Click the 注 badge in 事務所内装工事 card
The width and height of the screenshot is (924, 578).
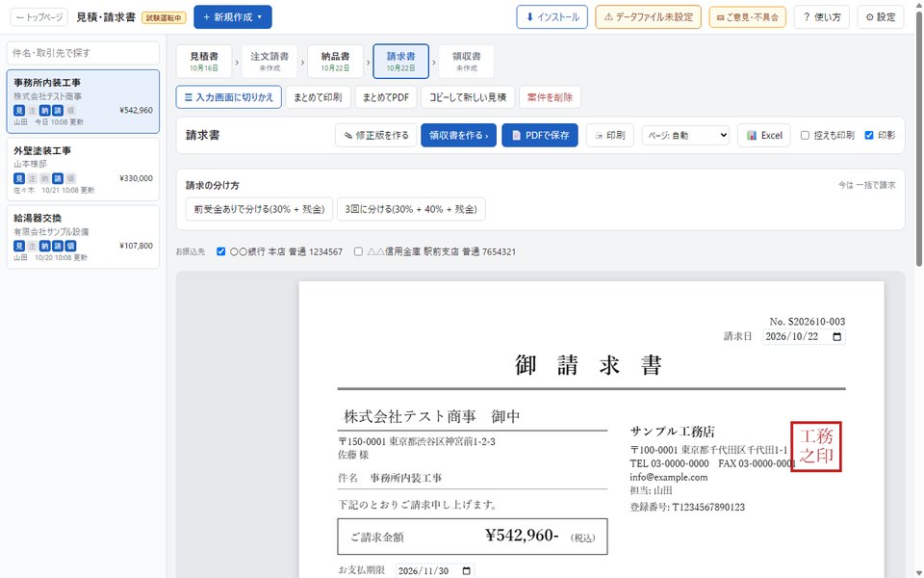[32, 110]
